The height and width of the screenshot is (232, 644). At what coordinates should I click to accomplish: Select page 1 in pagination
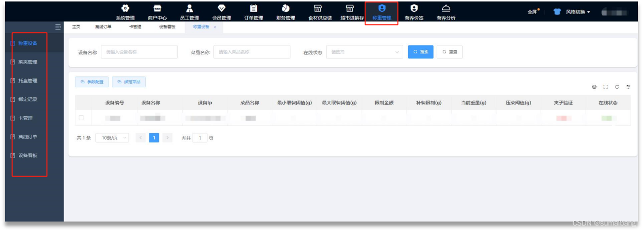pos(154,138)
